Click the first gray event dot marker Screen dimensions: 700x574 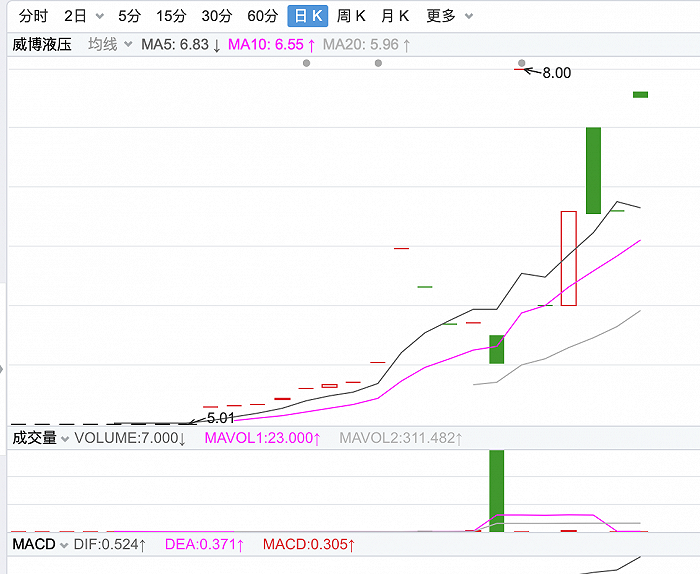click(x=306, y=63)
